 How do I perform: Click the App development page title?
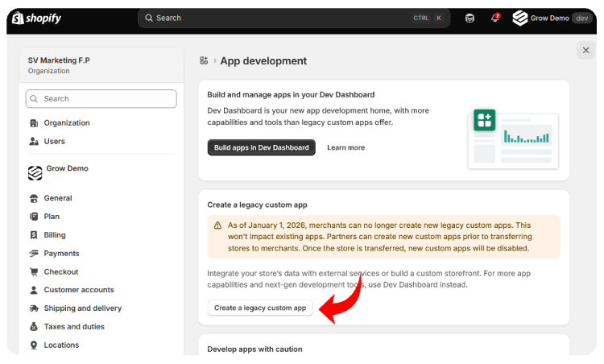coord(263,61)
